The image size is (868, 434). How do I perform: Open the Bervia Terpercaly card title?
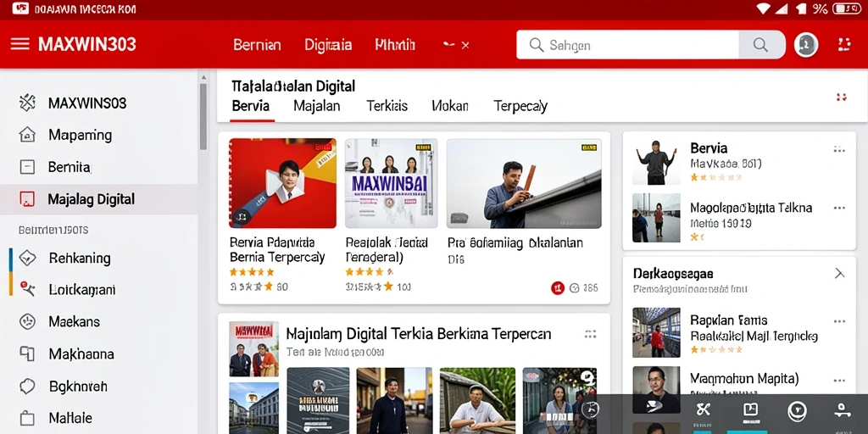[x=277, y=250]
